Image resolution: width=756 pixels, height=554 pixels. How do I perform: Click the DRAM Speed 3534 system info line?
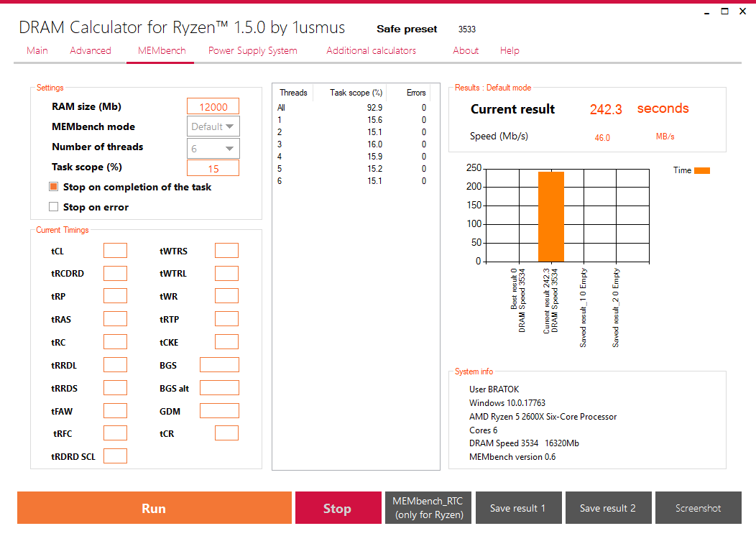[524, 443]
